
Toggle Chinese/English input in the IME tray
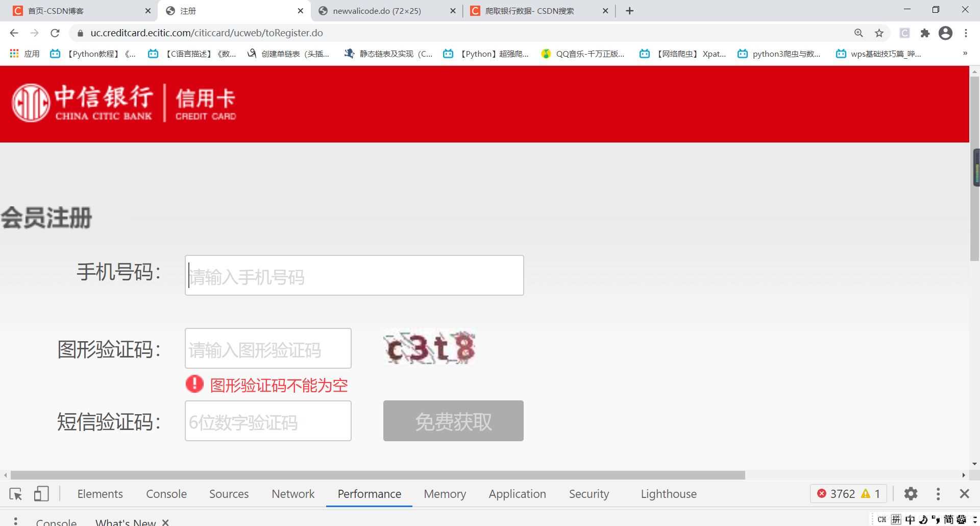point(911,519)
